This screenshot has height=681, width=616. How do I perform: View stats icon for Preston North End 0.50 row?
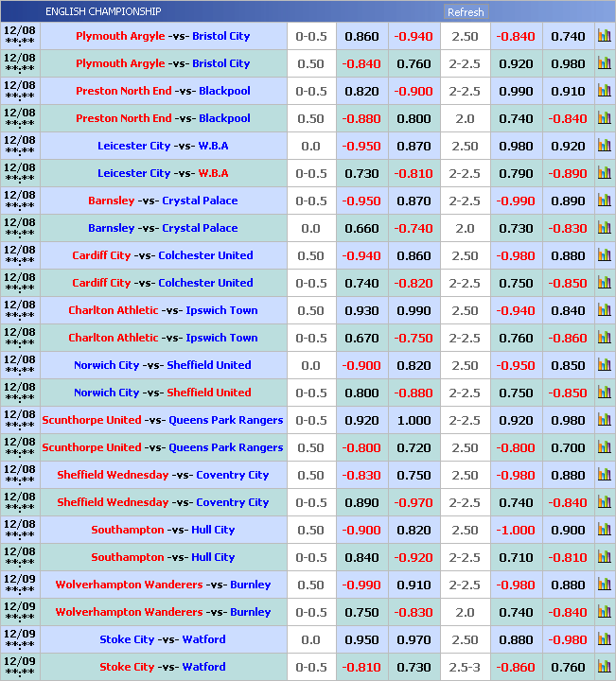click(x=605, y=117)
